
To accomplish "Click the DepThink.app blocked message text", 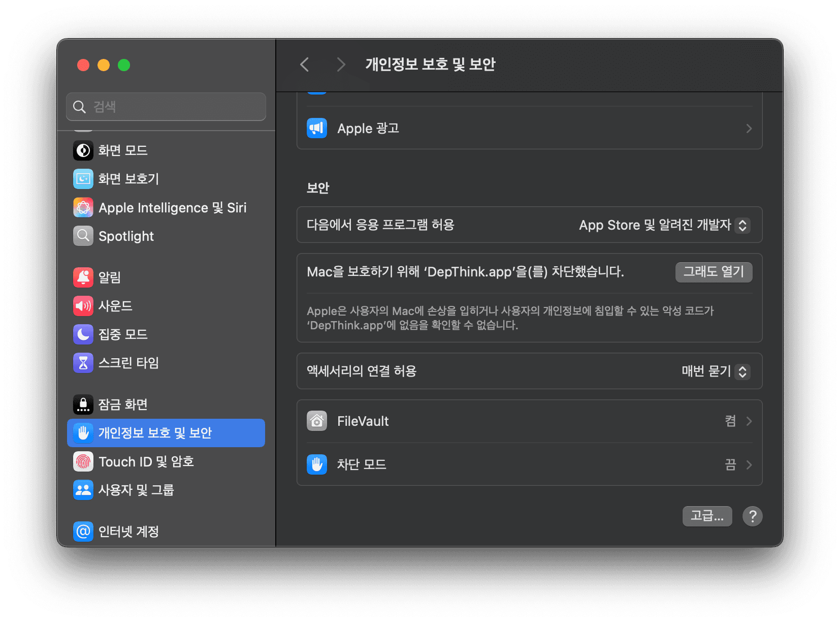I will (x=465, y=272).
